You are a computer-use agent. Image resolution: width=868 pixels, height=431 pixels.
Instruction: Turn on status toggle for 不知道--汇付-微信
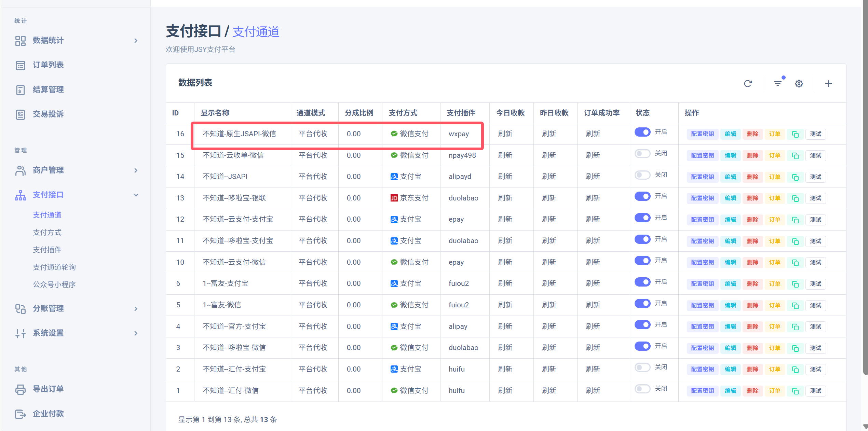coord(642,389)
